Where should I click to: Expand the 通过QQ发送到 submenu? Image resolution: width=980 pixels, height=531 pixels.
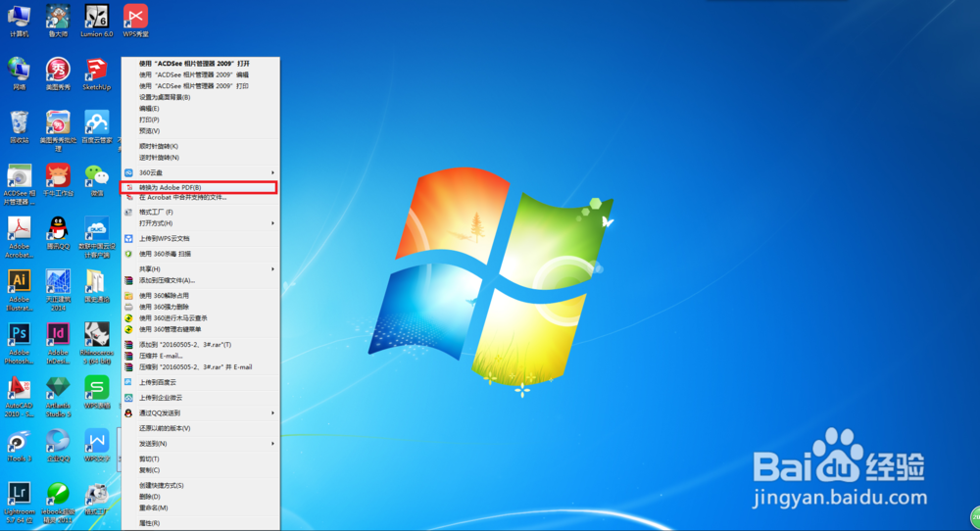(200, 412)
